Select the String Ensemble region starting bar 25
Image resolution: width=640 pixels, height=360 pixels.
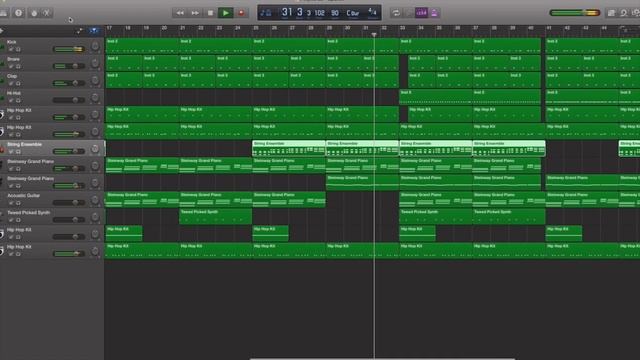[x=289, y=149]
